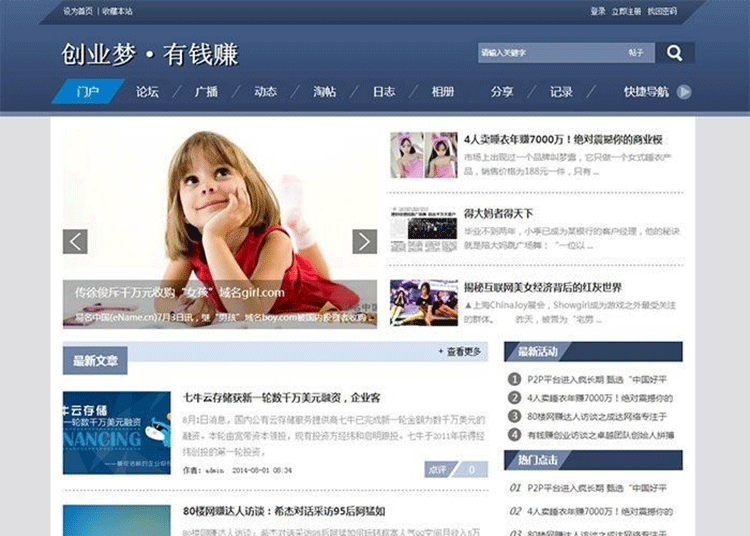Open the 80楼网赚达人访谈 article thumbnail
Viewport: 750px width, 536px height.
coord(117,520)
